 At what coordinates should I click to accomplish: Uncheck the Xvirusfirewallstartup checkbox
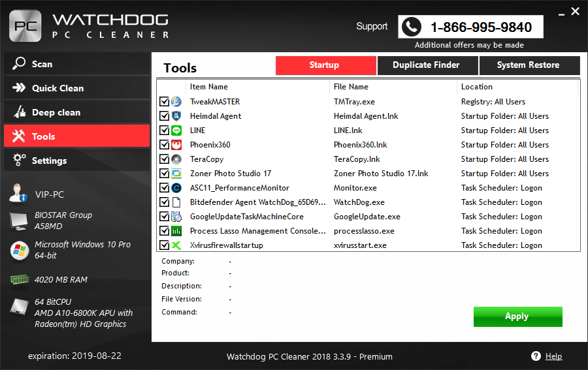click(164, 245)
